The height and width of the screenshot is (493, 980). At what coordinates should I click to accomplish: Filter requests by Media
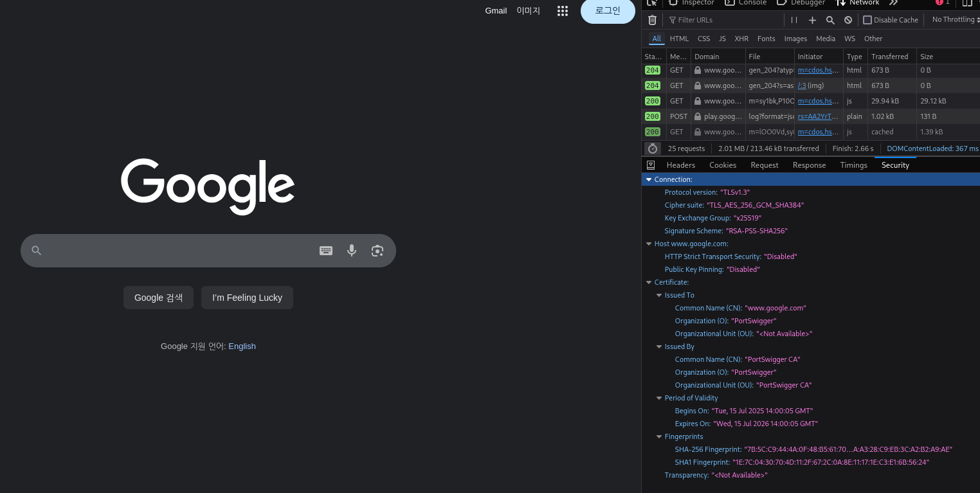click(x=826, y=39)
